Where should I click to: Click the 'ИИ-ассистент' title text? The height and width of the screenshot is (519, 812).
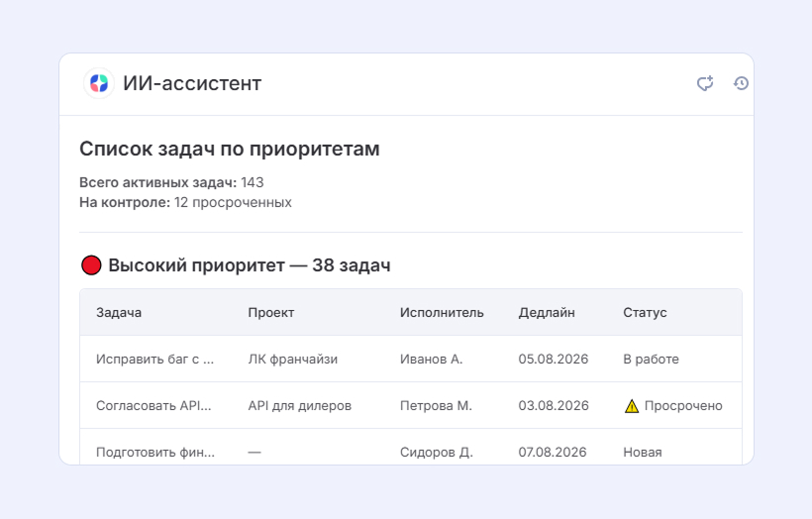coord(192,83)
